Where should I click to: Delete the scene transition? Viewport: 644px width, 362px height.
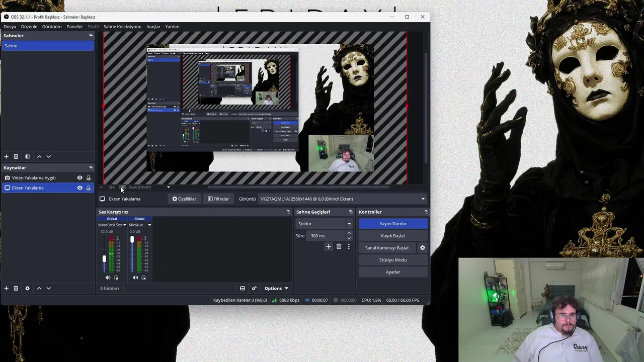[339, 246]
